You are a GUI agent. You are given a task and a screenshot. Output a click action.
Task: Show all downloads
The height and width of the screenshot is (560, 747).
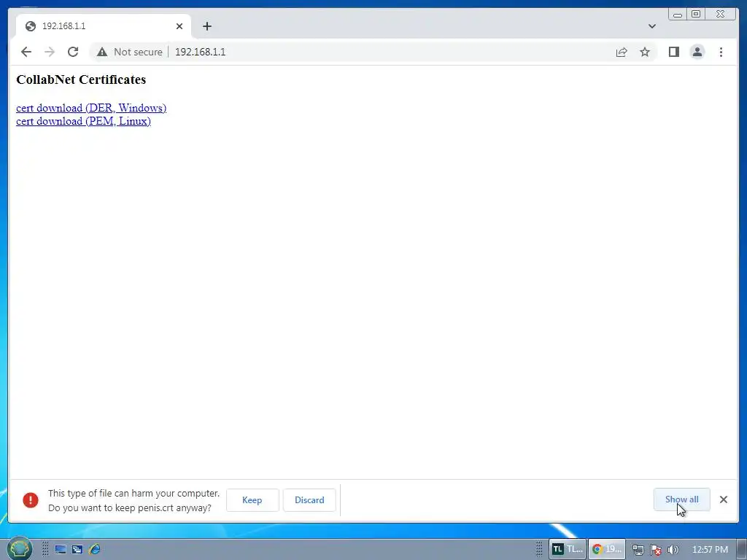point(682,499)
